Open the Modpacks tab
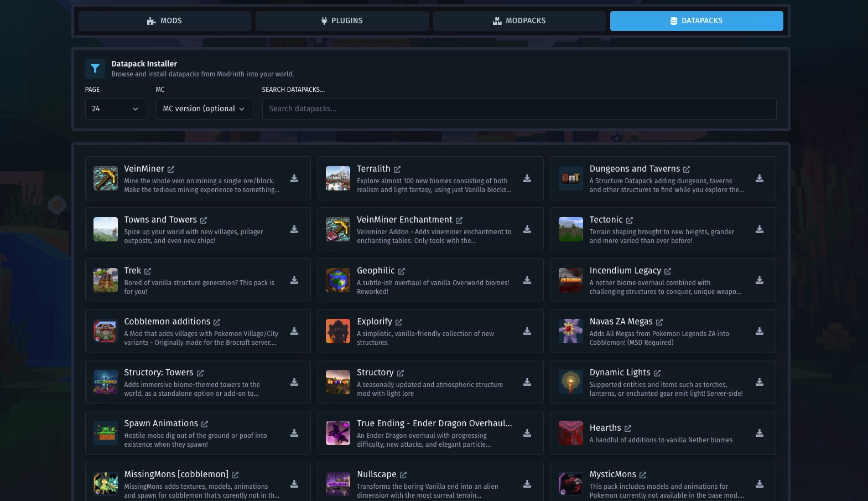 [519, 21]
